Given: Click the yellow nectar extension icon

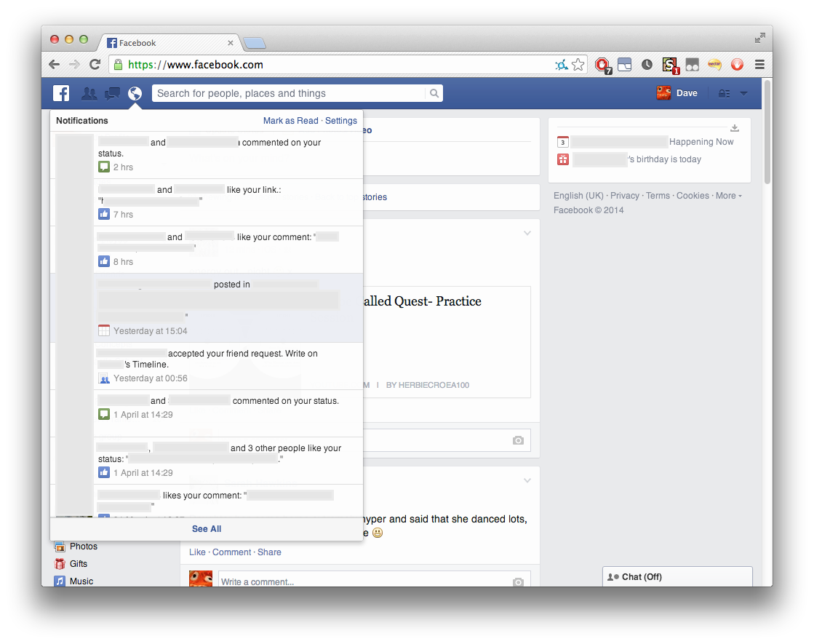Looking at the screenshot, I should coord(715,64).
